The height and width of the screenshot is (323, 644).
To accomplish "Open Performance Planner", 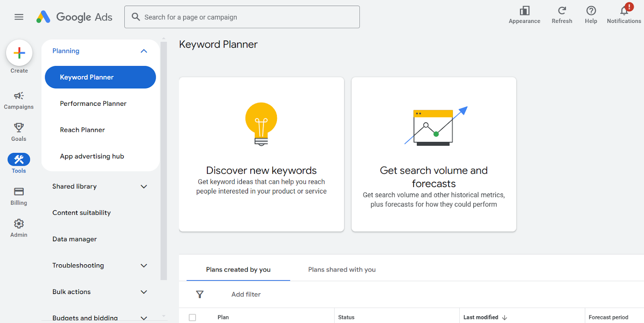I will coord(93,104).
